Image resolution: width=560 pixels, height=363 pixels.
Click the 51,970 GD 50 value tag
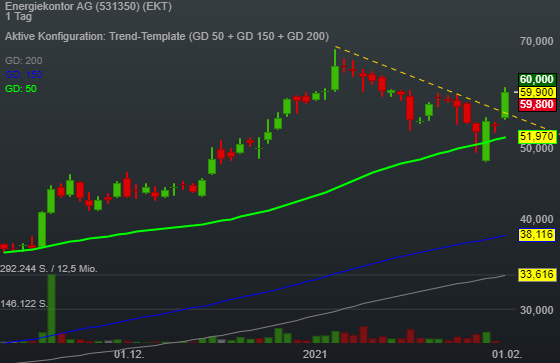point(537,136)
